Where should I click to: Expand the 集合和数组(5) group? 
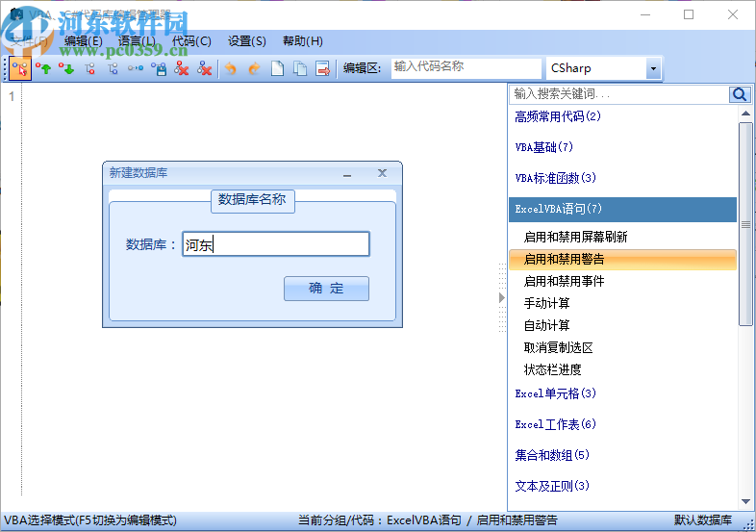point(552,455)
